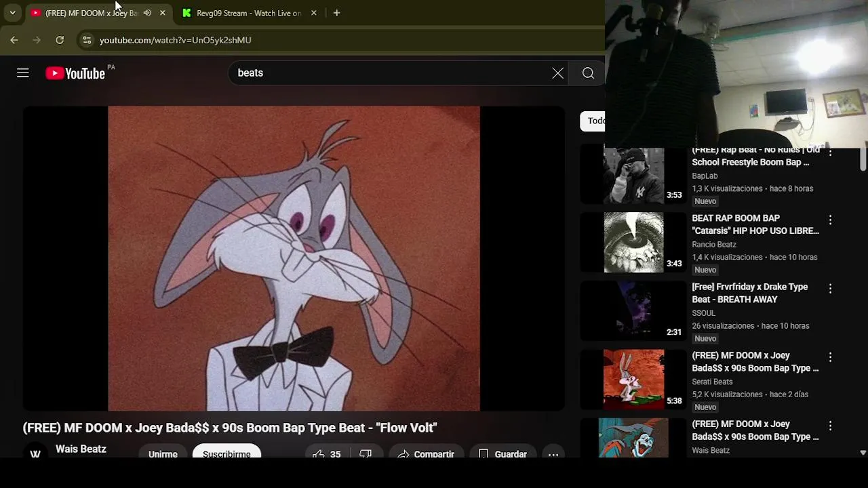Open the BEAT RAP BOOM BAP Catarsis thumbnail
868x488 pixels.
[634, 243]
